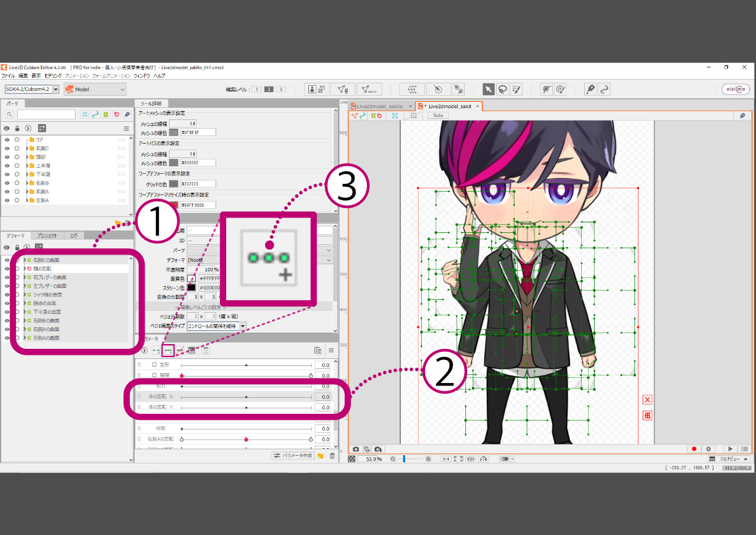Delete parameter using trash icon
Image resolution: width=756 pixels, height=535 pixels.
point(332,456)
